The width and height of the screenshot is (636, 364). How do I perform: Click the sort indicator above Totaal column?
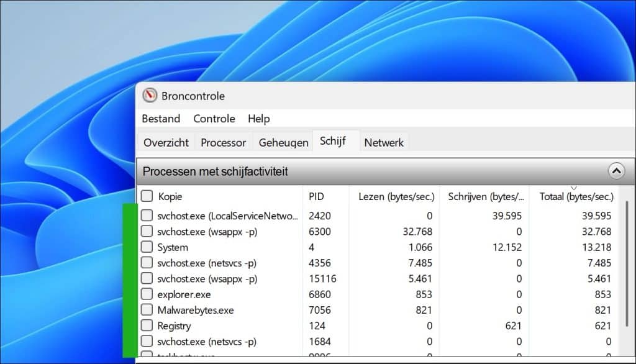coord(575,186)
